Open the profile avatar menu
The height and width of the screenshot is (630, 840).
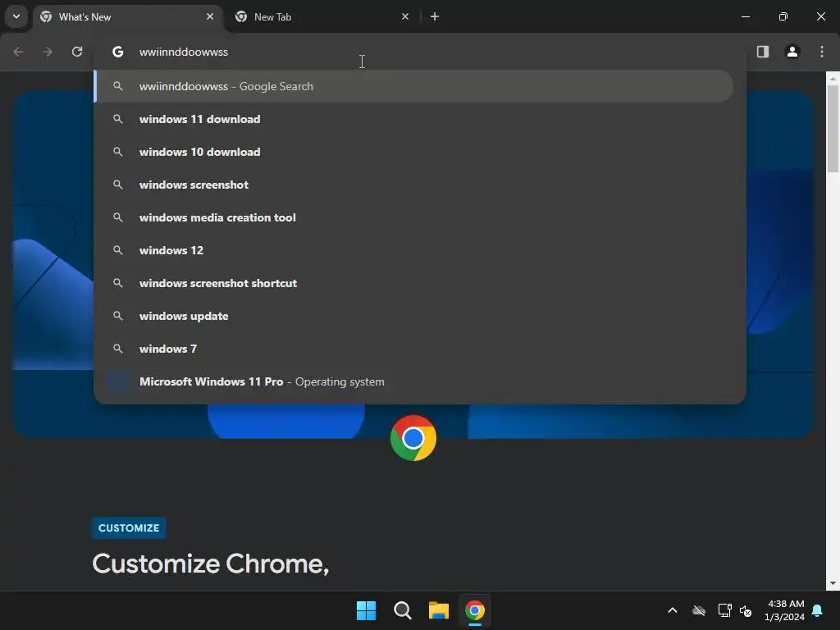(x=792, y=52)
